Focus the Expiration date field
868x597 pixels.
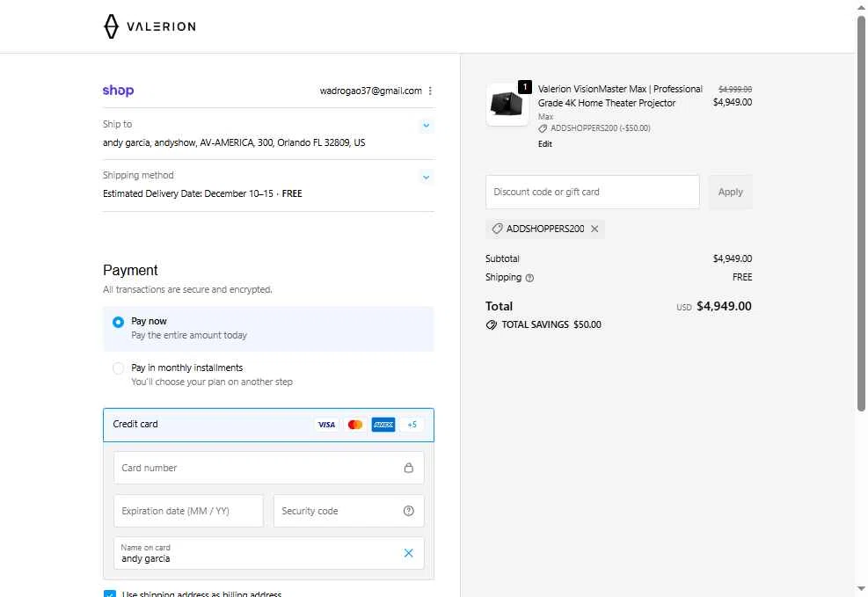point(188,511)
